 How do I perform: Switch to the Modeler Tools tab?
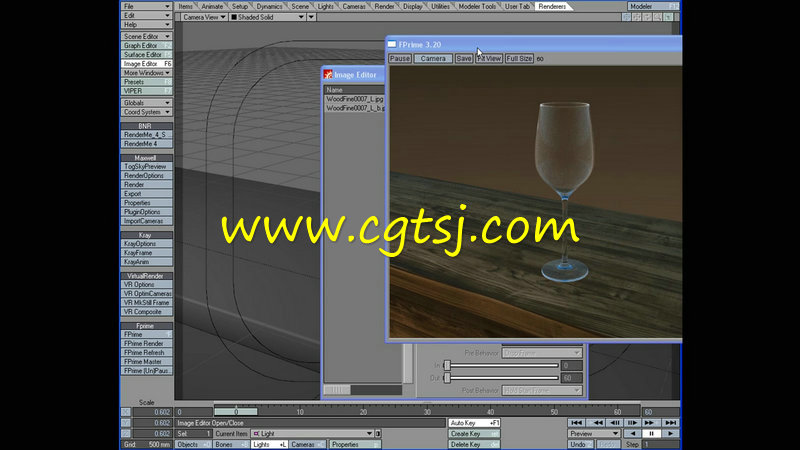(x=477, y=7)
